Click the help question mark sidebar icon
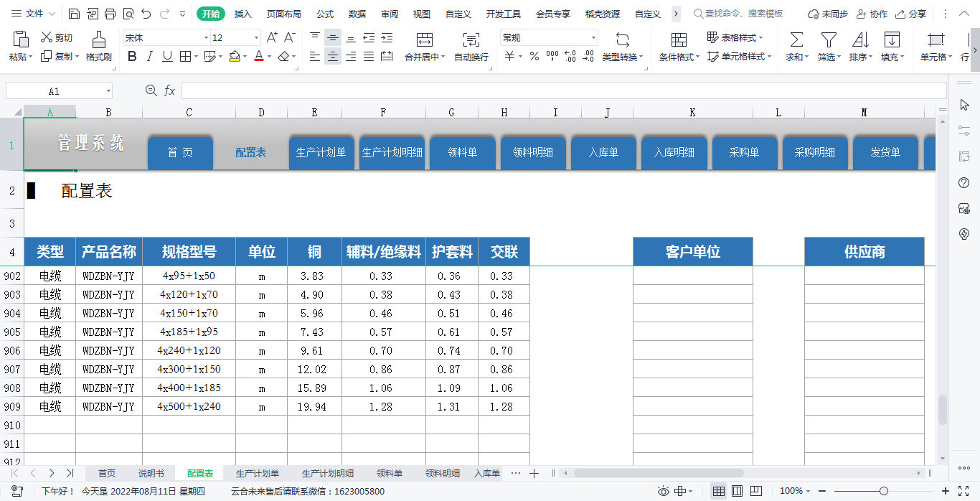 point(964,183)
